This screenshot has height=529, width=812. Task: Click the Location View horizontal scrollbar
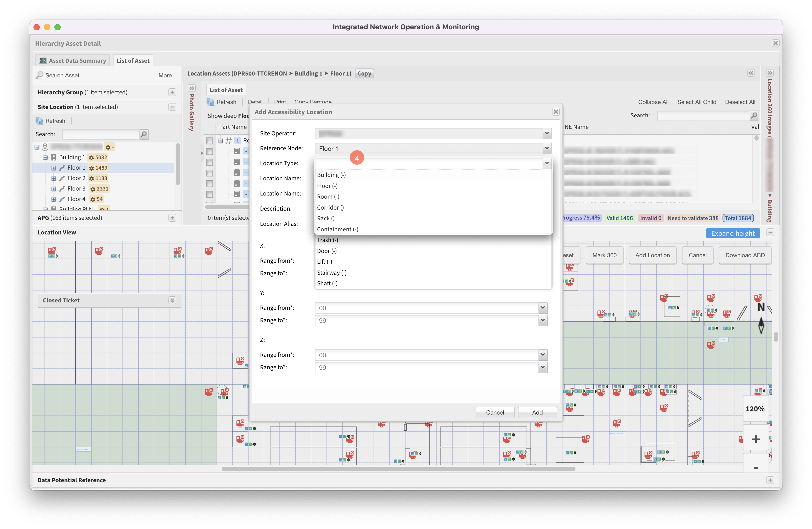click(398, 469)
